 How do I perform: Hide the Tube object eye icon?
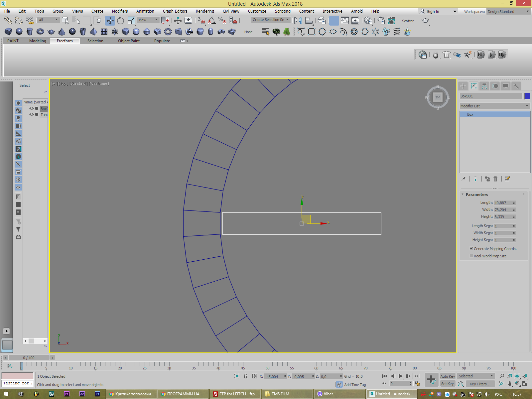pyautogui.click(x=32, y=114)
